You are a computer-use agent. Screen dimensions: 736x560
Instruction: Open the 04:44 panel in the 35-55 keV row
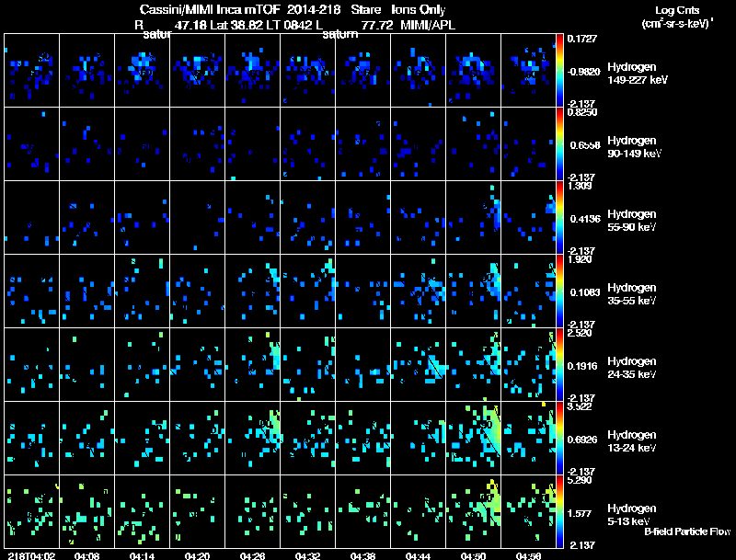pyautogui.click(x=418, y=291)
